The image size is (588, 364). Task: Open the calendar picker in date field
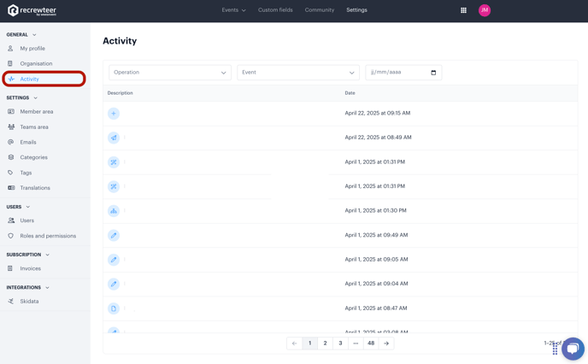(433, 73)
